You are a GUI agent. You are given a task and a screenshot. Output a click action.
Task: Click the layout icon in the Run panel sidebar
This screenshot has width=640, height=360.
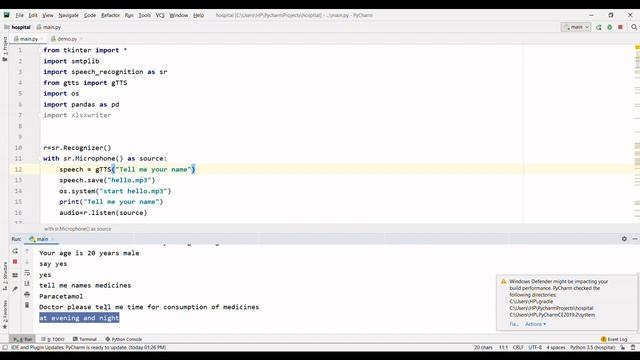(x=15, y=276)
